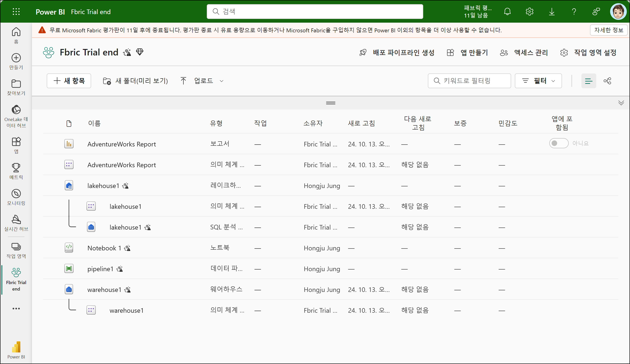The image size is (630, 364).
Task: Open Workspaces (작업 영역) in sidebar
Action: (16, 250)
